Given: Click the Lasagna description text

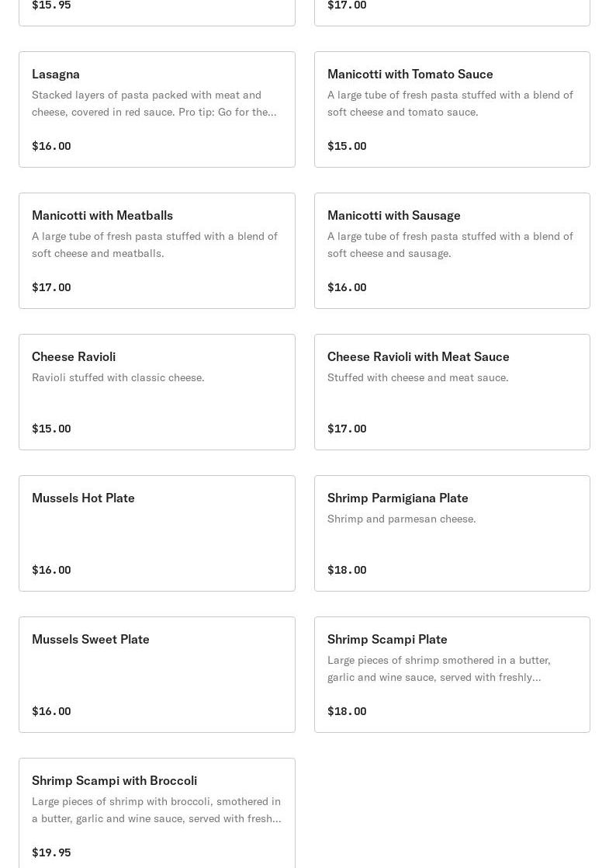Looking at the screenshot, I should point(154,103).
